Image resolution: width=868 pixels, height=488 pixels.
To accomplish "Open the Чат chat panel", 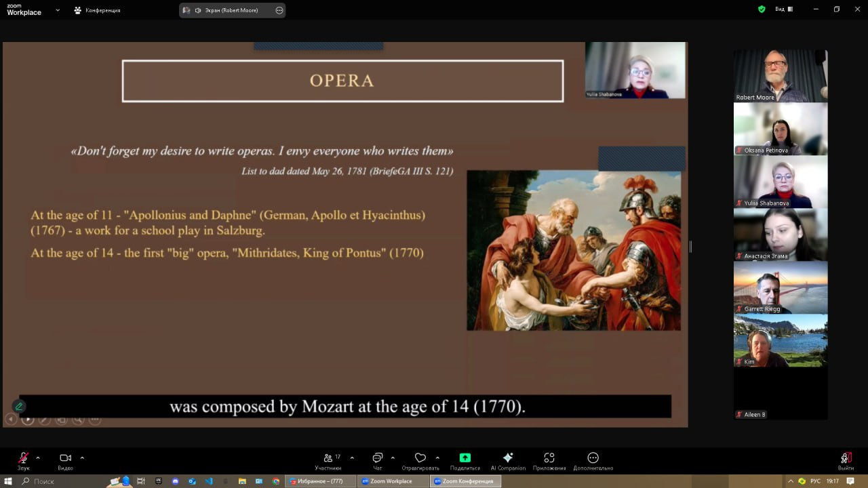I will (x=378, y=461).
